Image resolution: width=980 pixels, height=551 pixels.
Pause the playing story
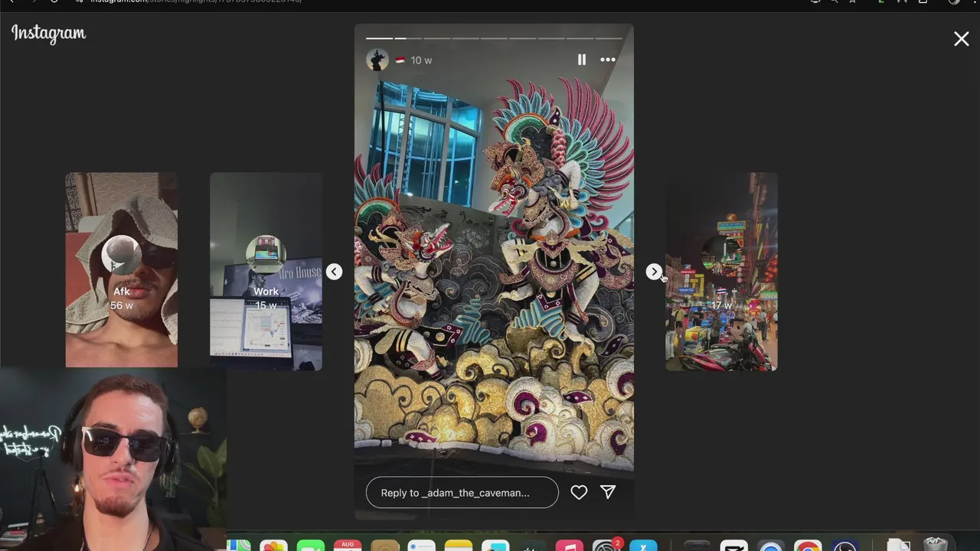581,60
